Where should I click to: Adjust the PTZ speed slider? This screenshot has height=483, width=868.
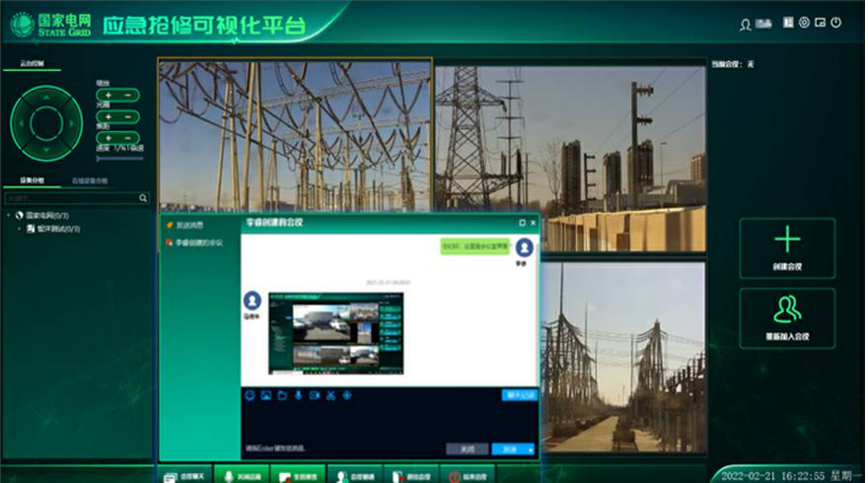[118, 158]
